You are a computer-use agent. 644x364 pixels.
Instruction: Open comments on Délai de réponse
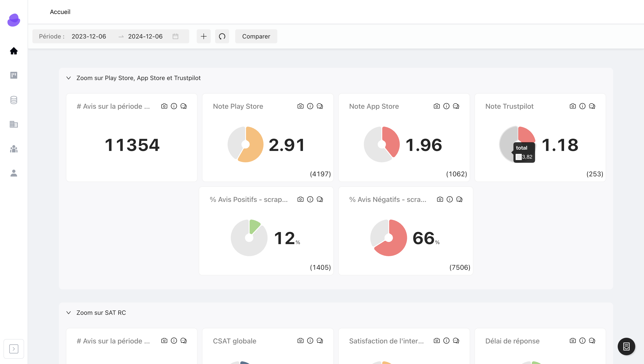592,341
